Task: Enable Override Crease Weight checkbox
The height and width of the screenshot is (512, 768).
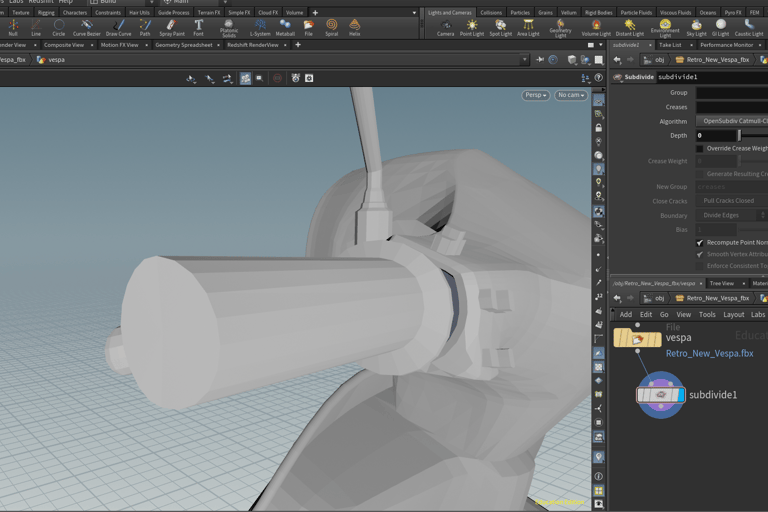Action: click(x=700, y=148)
